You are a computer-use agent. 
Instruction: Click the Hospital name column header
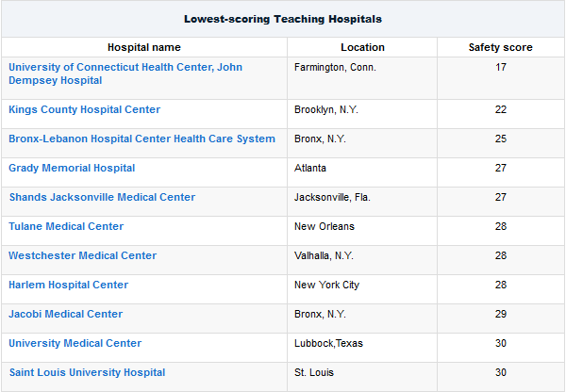click(x=144, y=47)
